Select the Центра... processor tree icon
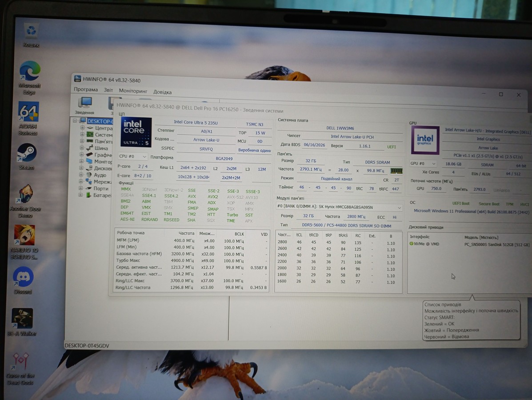This screenshot has width=532, height=400. click(x=90, y=128)
